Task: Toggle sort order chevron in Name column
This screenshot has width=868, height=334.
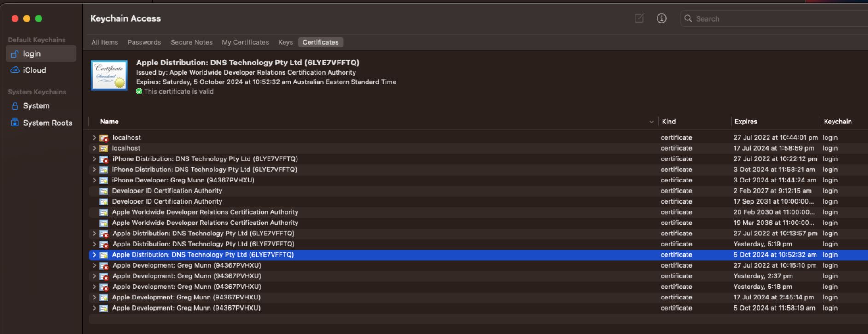Action: coord(651,122)
